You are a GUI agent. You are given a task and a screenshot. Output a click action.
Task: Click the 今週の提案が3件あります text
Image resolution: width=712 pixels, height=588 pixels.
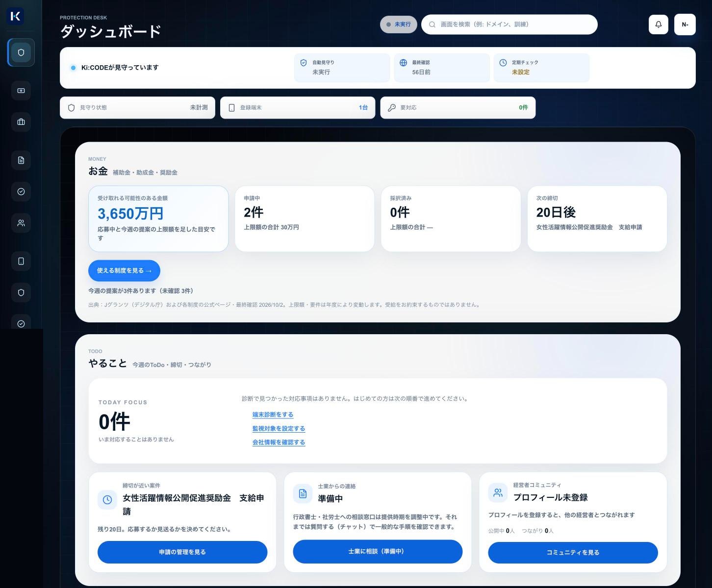coord(141,291)
